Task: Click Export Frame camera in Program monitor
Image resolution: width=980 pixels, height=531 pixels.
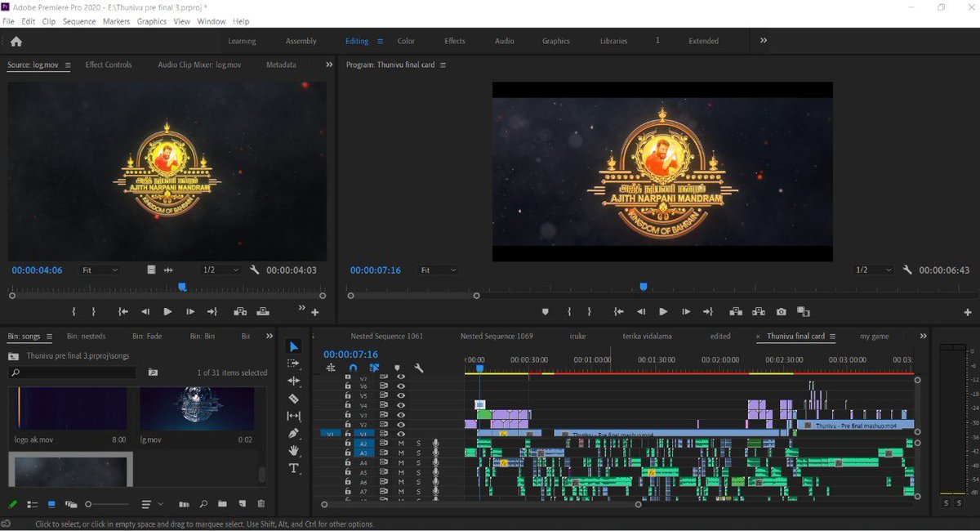Action: pos(782,311)
